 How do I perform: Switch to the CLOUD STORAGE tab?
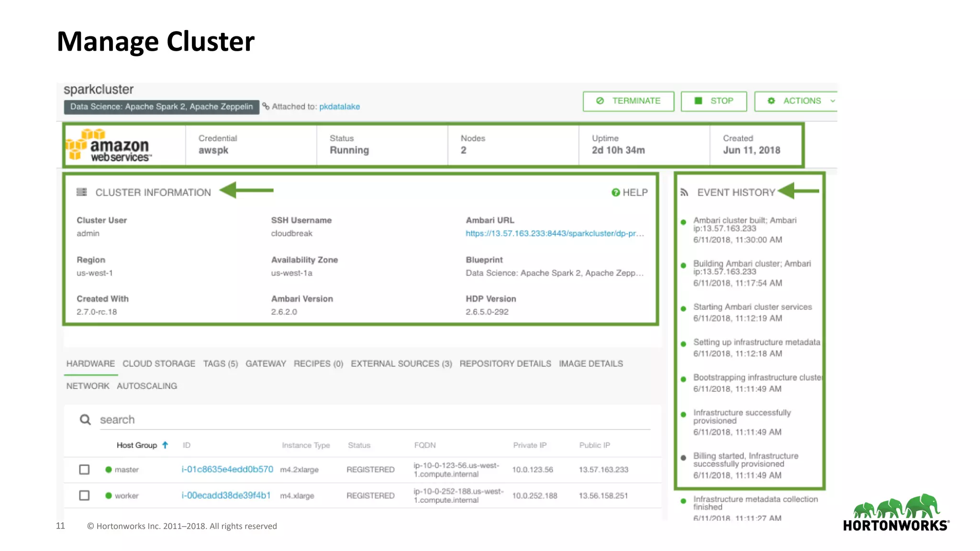tap(159, 364)
